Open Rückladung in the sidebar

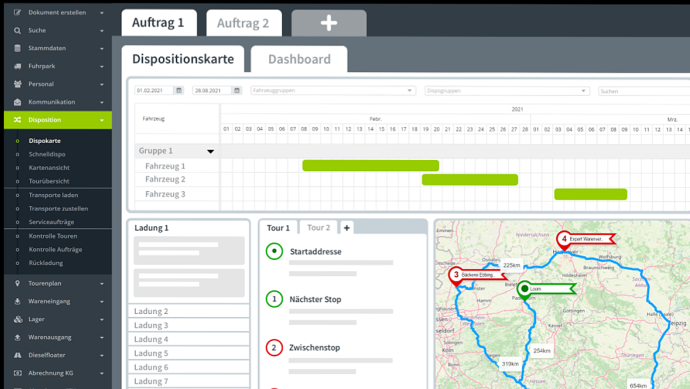click(46, 263)
